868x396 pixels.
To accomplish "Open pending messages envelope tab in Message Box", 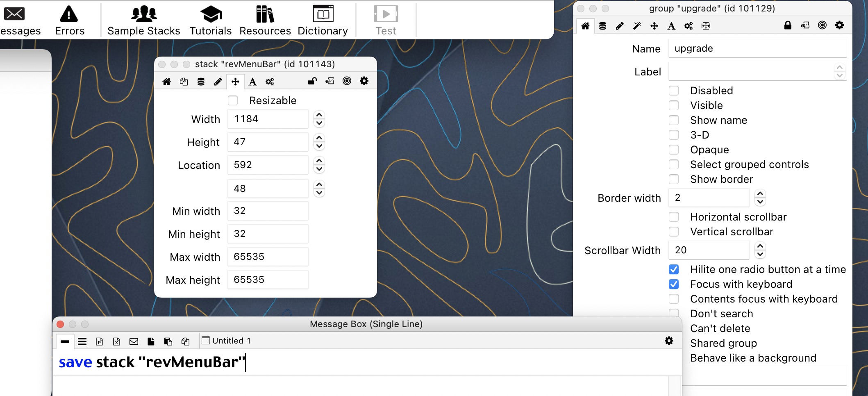I will 134,341.
